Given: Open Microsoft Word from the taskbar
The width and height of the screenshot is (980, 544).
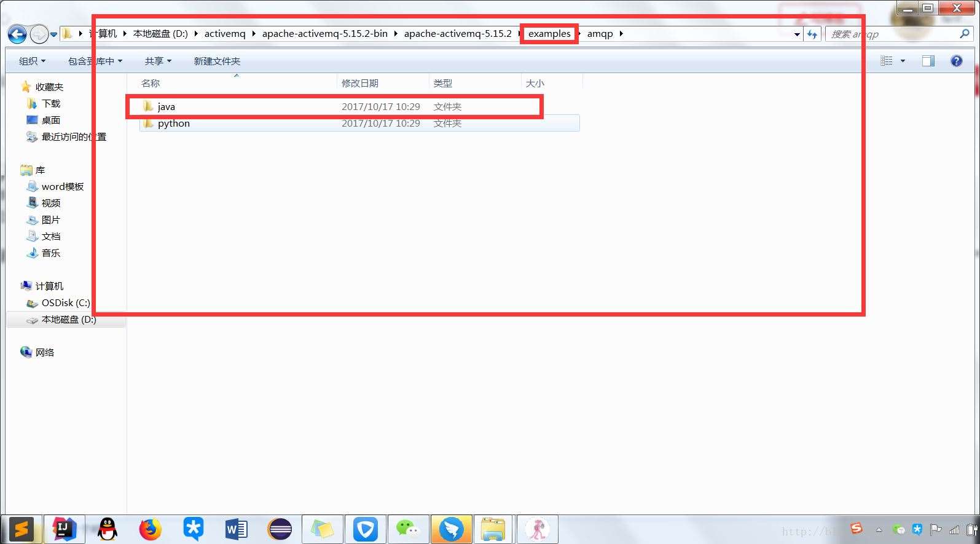Looking at the screenshot, I should 236,529.
